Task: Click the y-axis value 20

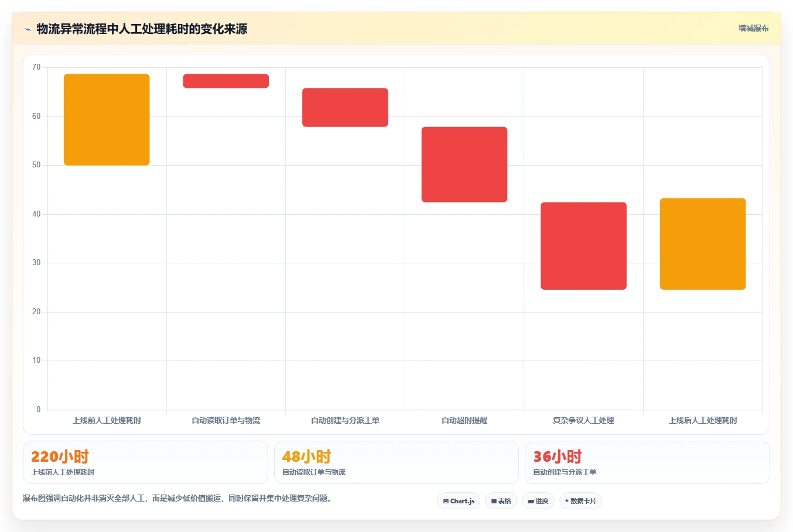Action: tap(36, 312)
